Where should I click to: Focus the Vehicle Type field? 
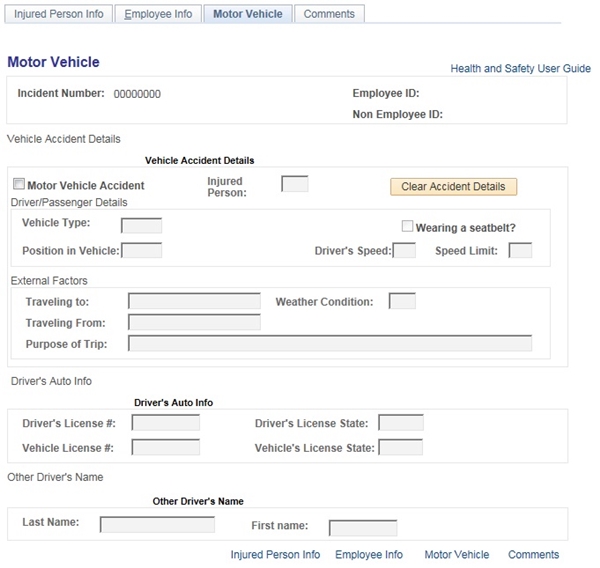coord(141,224)
